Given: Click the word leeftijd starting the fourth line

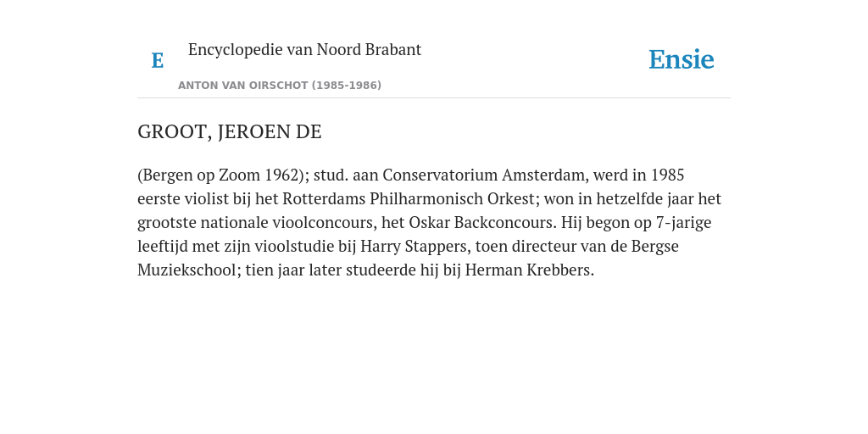Looking at the screenshot, I should (x=163, y=247).
